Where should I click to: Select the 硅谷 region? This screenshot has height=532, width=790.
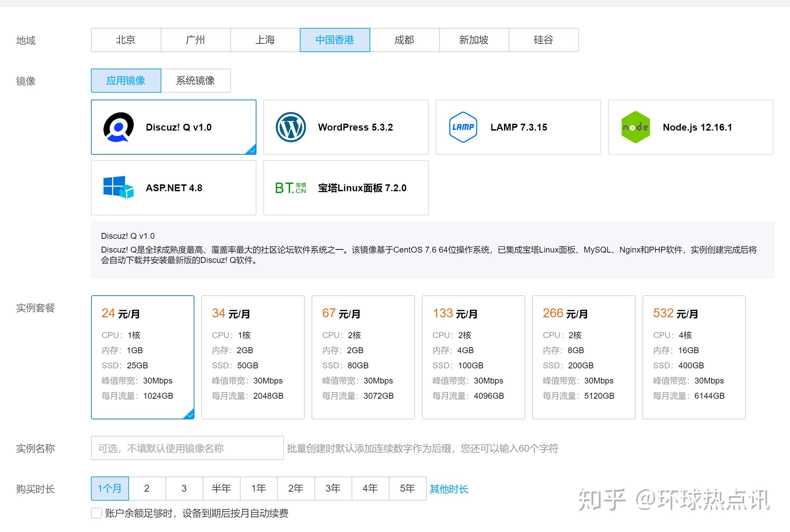pos(544,40)
